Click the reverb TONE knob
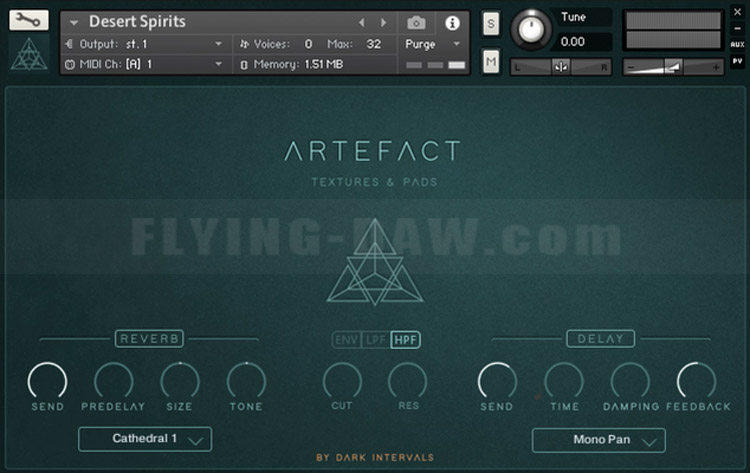Viewport: 750px width, 473px height. pos(246,381)
